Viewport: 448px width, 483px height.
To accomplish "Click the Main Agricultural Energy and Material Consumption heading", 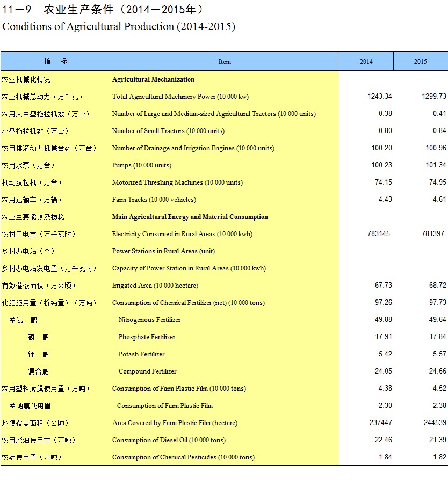I will [190, 217].
